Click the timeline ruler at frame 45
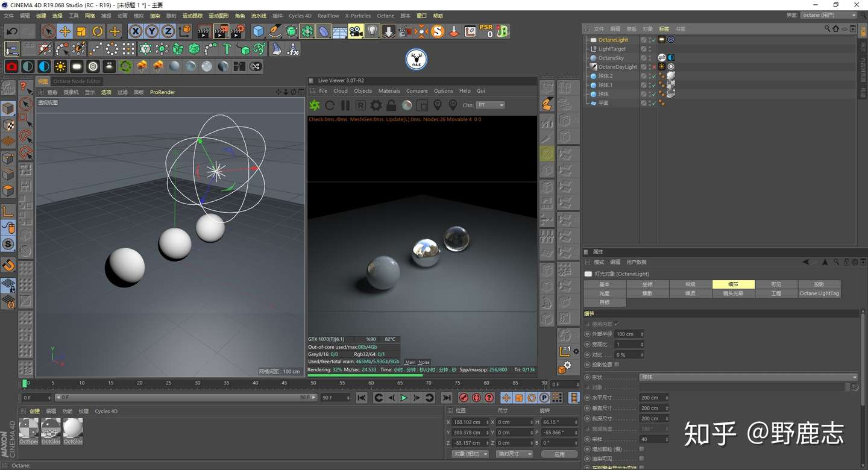This screenshot has height=470, width=868. pos(284,383)
